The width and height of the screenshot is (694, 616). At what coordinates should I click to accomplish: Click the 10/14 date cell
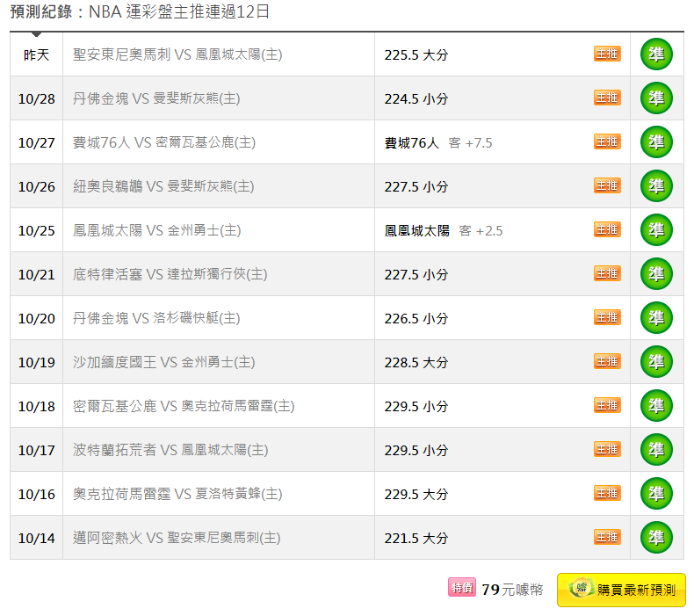click(36, 538)
